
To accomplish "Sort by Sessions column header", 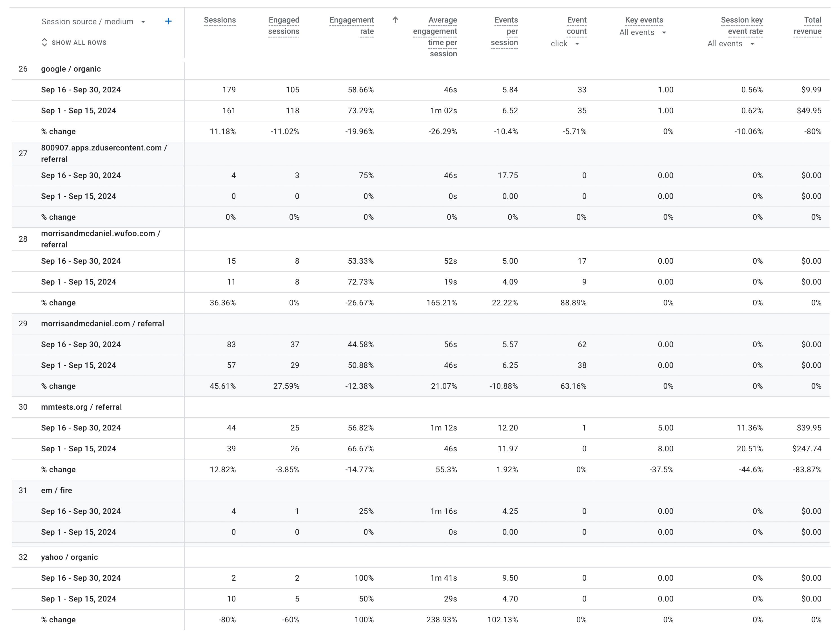I will 219,20.
